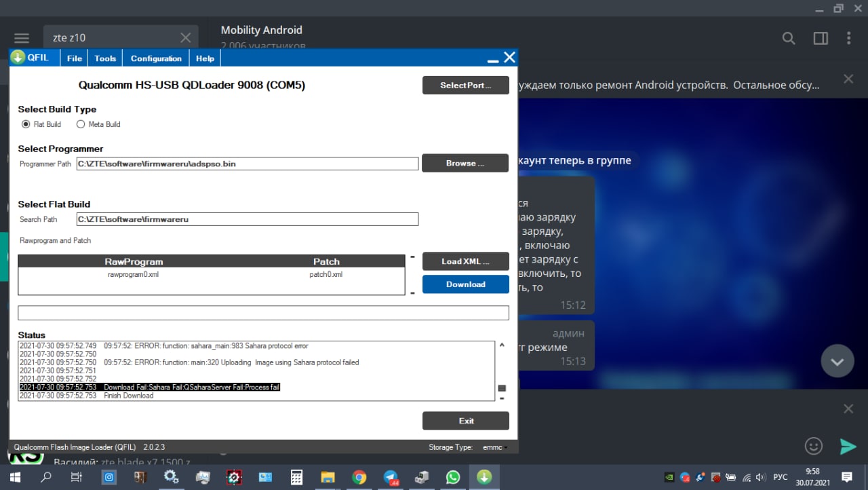Open Google Chrome from taskbar

tap(359, 477)
